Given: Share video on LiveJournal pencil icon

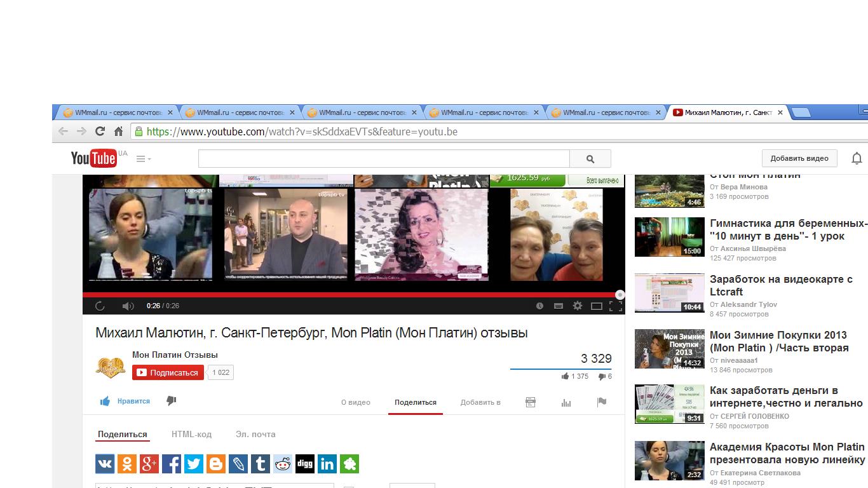Looking at the screenshot, I should point(238,464).
